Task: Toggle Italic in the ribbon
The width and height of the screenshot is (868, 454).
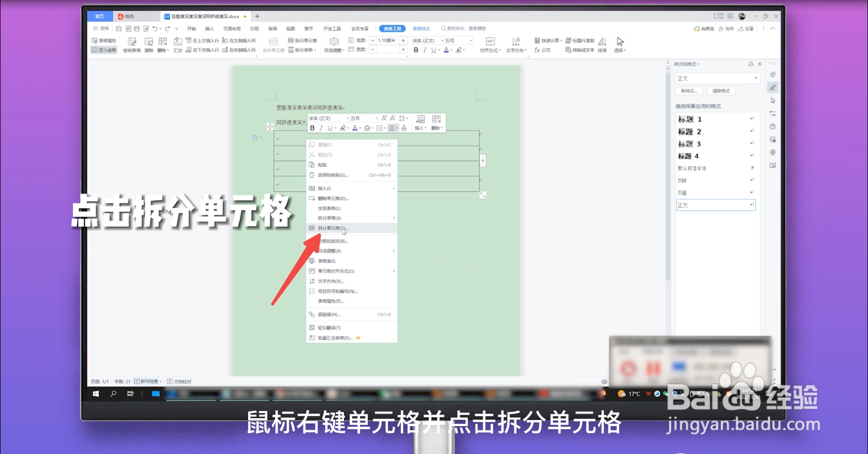Action: [x=425, y=50]
